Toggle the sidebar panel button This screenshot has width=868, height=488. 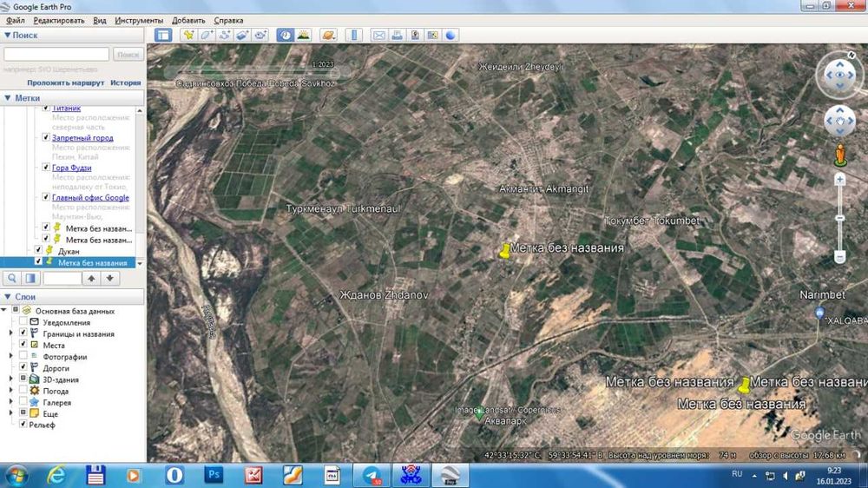[x=163, y=35]
